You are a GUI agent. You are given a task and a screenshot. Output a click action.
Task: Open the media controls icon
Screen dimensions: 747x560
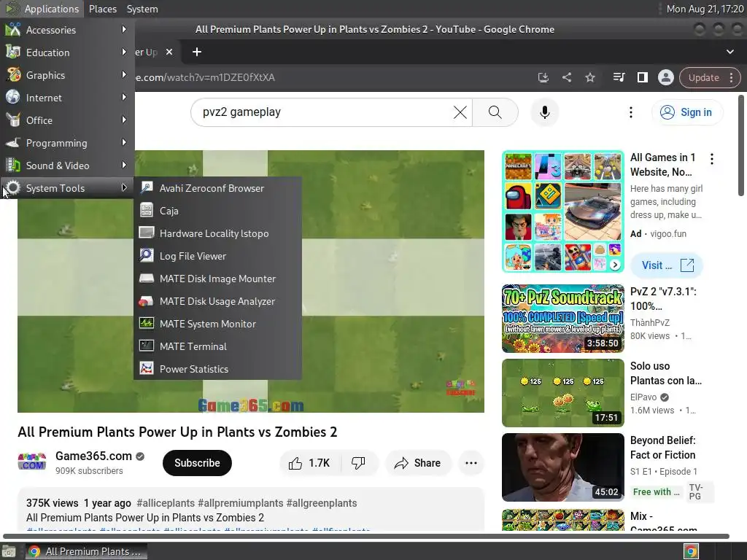point(619,77)
